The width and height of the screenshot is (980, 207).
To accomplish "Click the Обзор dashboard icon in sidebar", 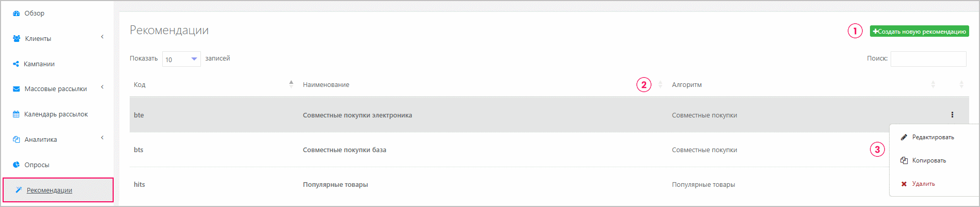I will pos(17,13).
